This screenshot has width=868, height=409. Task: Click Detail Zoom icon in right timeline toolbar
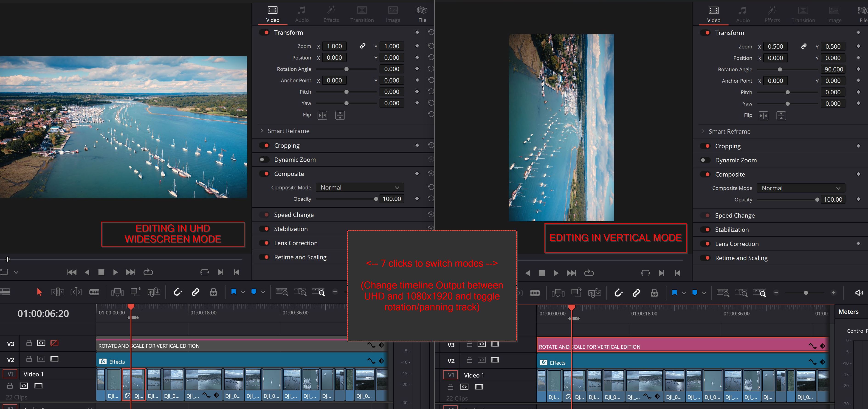point(741,293)
